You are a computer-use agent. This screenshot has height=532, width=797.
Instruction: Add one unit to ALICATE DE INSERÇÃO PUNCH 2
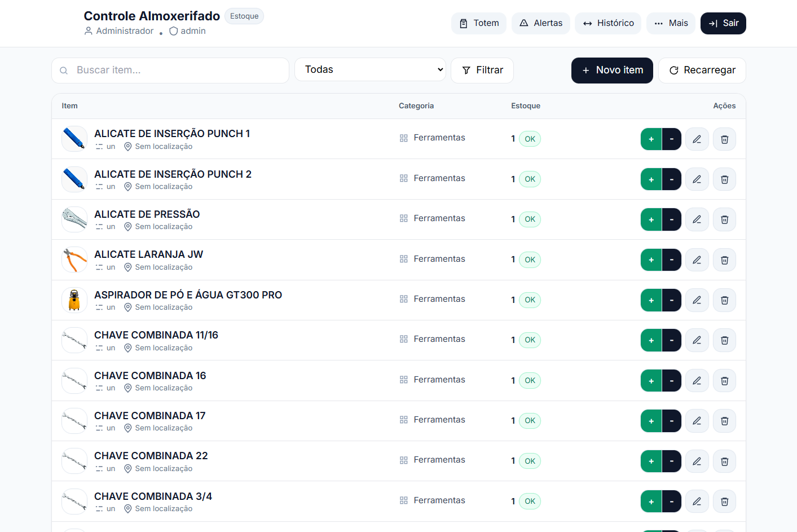[651, 179]
